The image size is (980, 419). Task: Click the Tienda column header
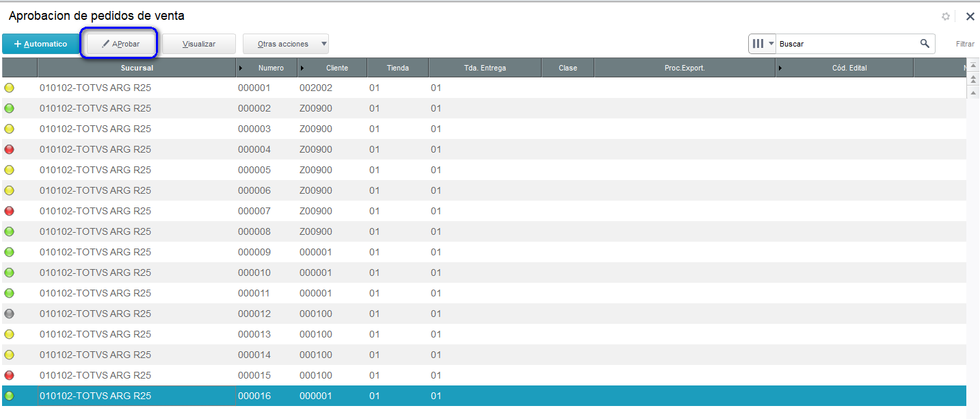pos(398,68)
